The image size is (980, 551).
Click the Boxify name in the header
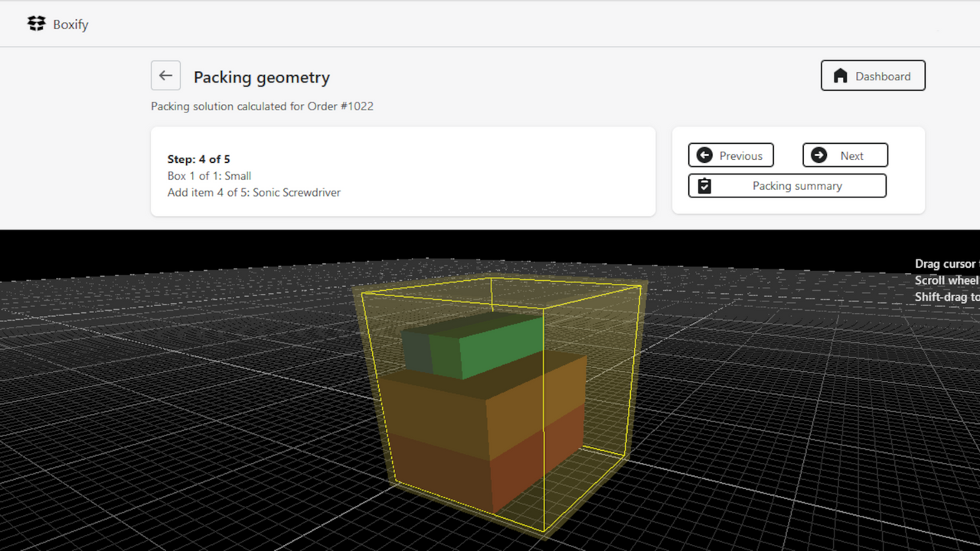tap(71, 24)
